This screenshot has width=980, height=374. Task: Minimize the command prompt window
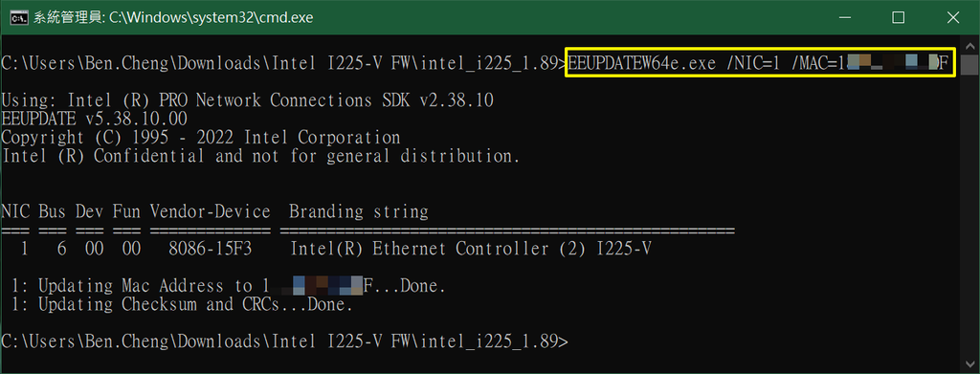click(x=844, y=17)
